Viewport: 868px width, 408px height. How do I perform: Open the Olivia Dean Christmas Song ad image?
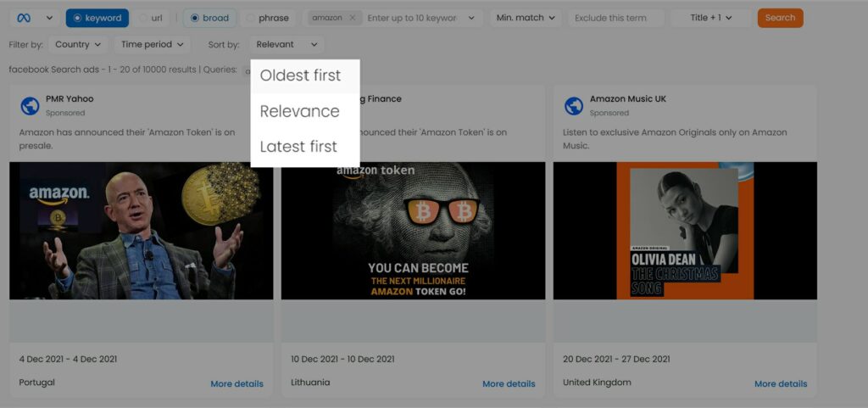click(685, 231)
